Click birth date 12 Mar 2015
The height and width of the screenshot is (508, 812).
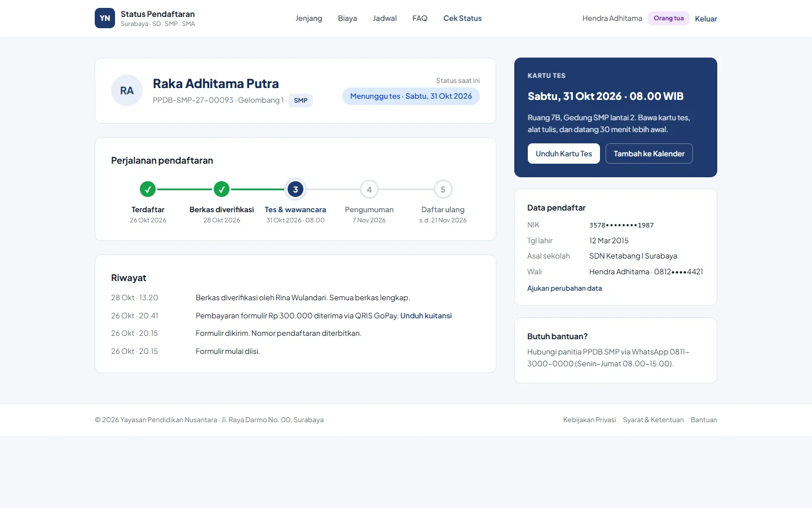[609, 241]
